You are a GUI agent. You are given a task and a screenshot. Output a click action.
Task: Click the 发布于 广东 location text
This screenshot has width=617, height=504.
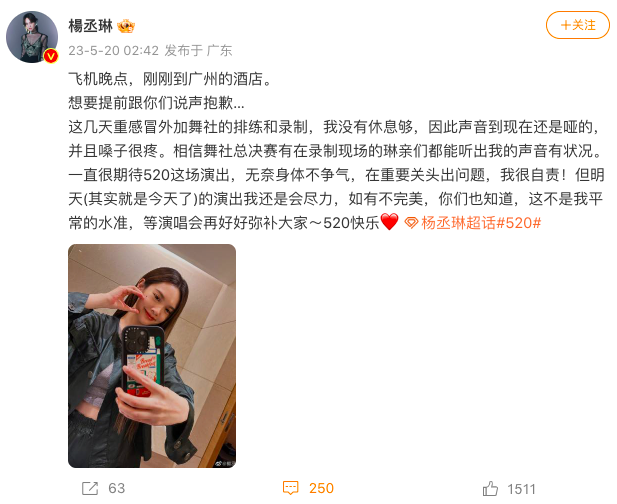click(x=198, y=50)
